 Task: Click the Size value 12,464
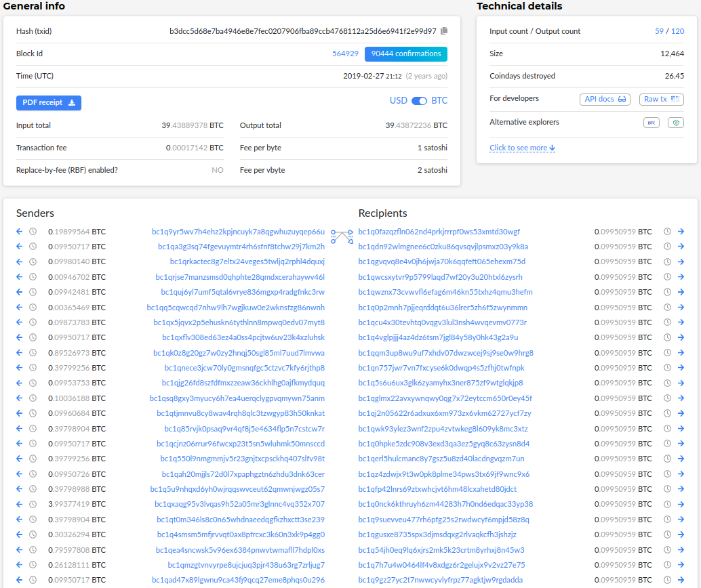pyautogui.click(x=672, y=54)
